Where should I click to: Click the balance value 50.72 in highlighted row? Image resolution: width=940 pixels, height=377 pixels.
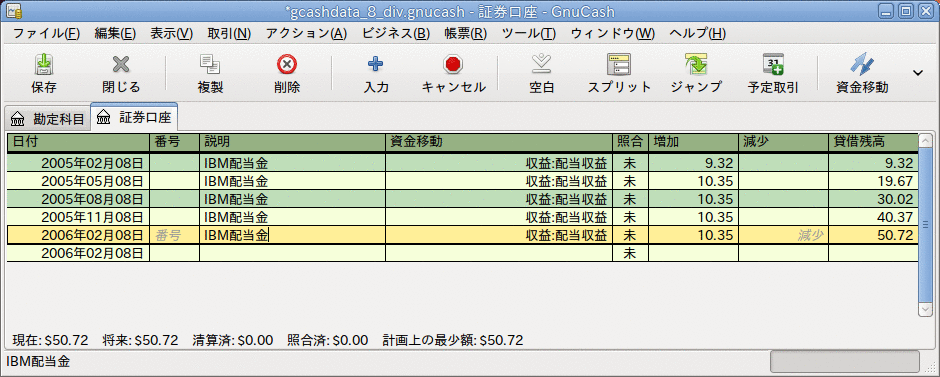(873, 235)
